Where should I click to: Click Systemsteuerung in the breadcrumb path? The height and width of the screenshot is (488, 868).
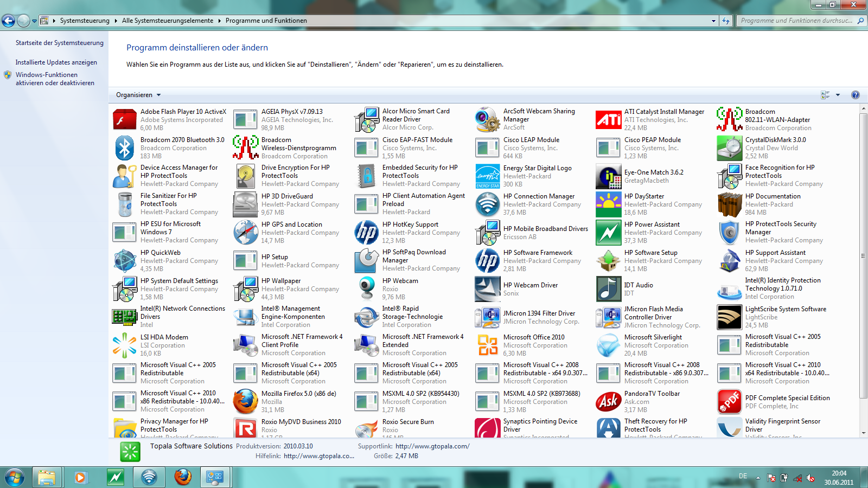click(85, 21)
